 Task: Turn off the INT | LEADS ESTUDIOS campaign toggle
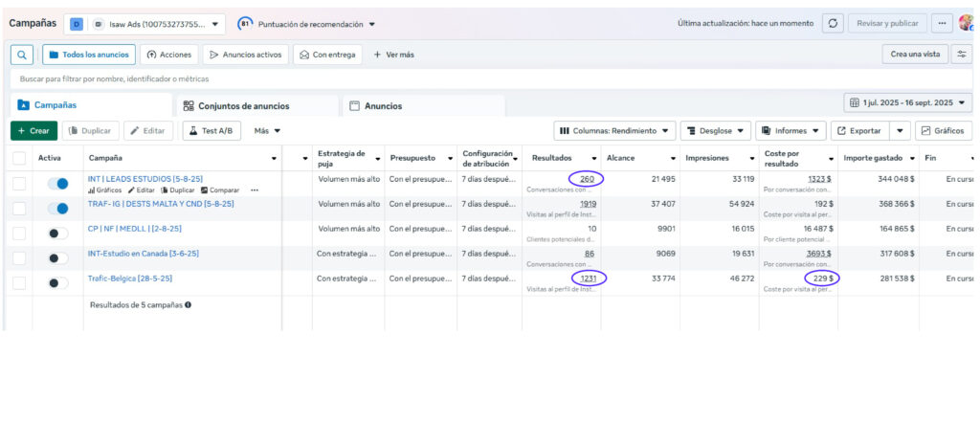tap(58, 183)
